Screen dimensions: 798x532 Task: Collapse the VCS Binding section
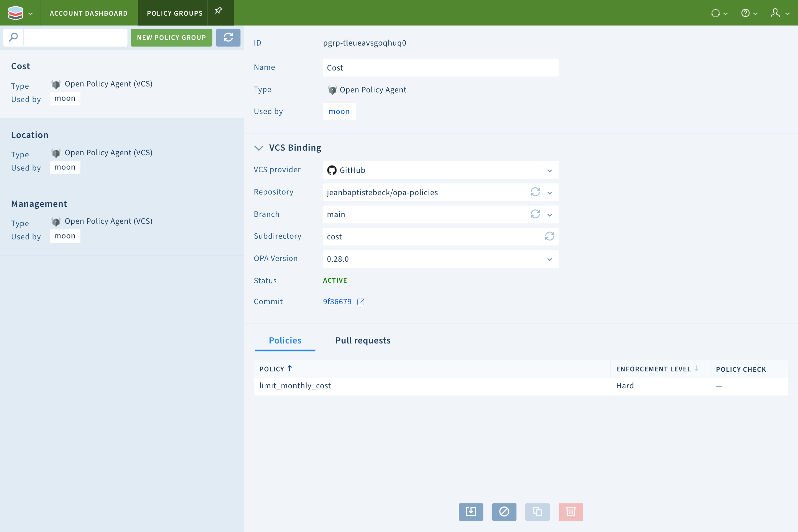259,148
